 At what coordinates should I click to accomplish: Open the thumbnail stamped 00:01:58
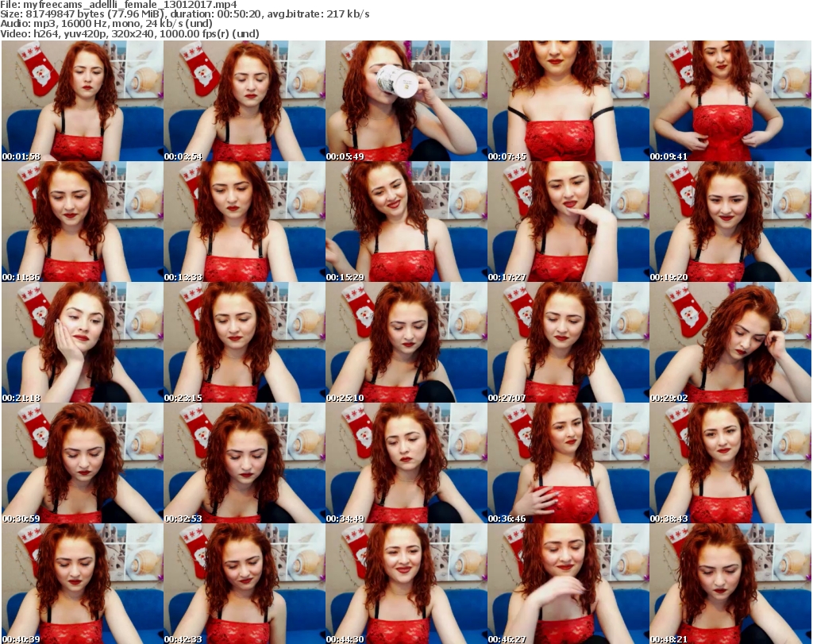pyautogui.click(x=83, y=101)
